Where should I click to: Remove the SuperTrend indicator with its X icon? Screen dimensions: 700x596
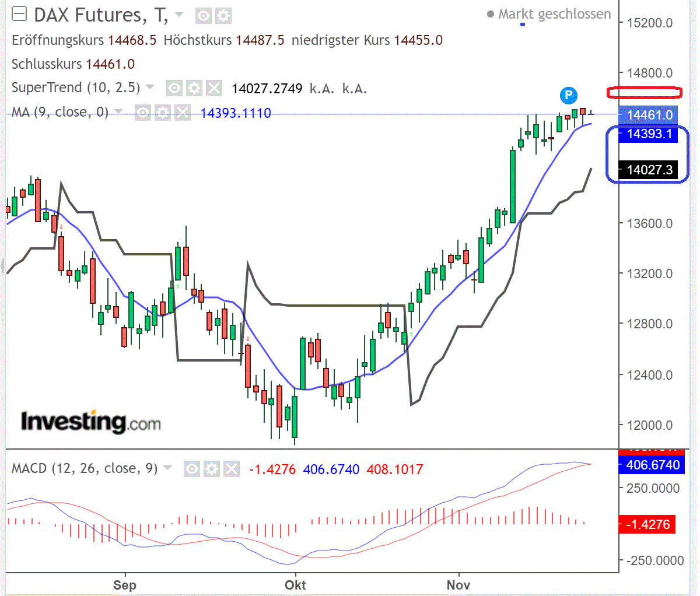click(215, 87)
